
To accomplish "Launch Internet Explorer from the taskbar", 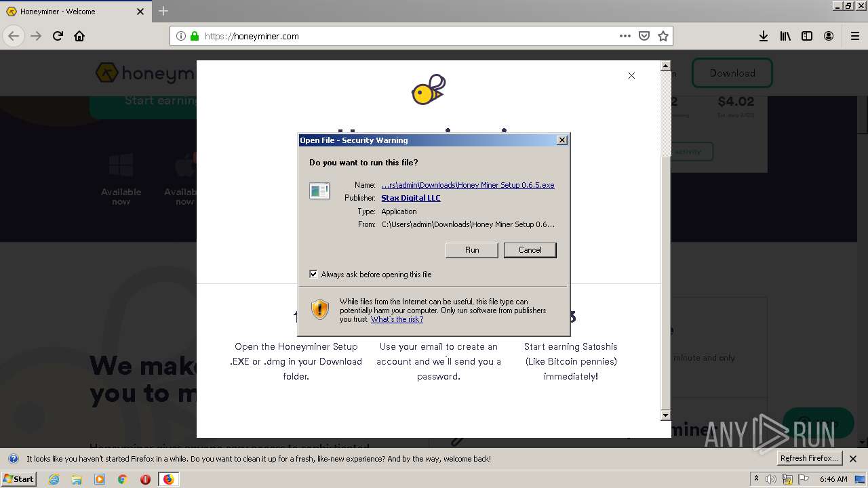I will [54, 479].
